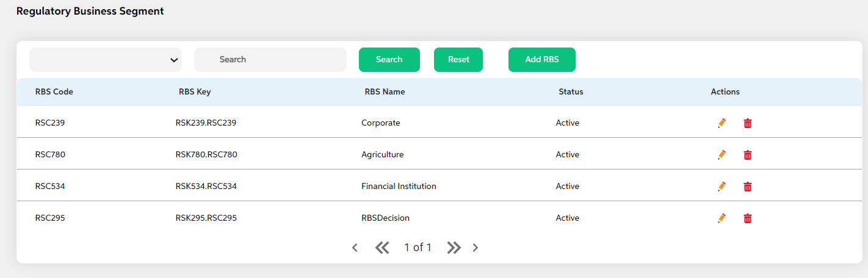Open the filter dropdown beside Search field
The width and height of the screenshot is (868, 278).
(x=106, y=60)
